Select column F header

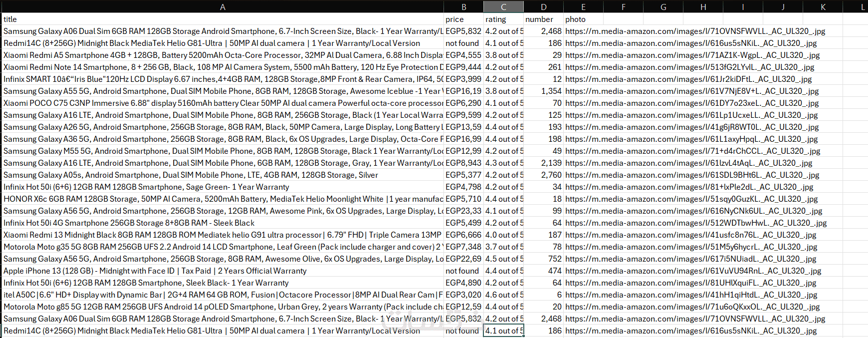click(x=623, y=7)
